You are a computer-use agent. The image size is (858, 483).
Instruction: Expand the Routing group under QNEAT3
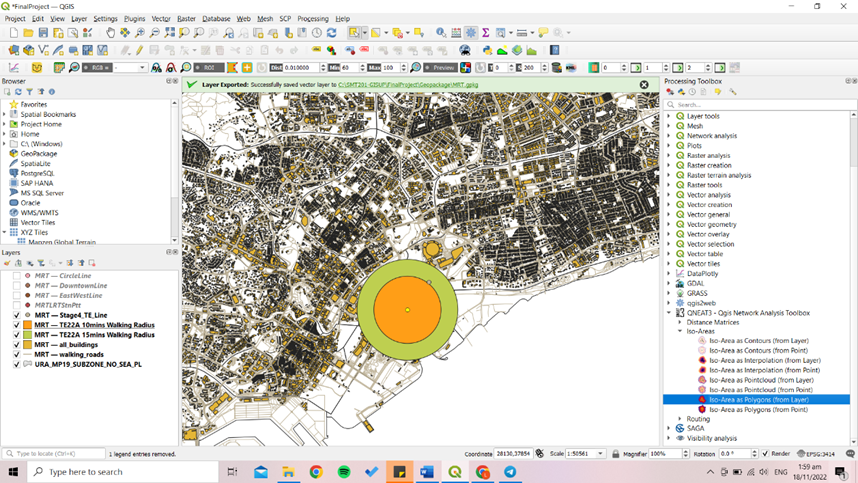tap(679, 419)
